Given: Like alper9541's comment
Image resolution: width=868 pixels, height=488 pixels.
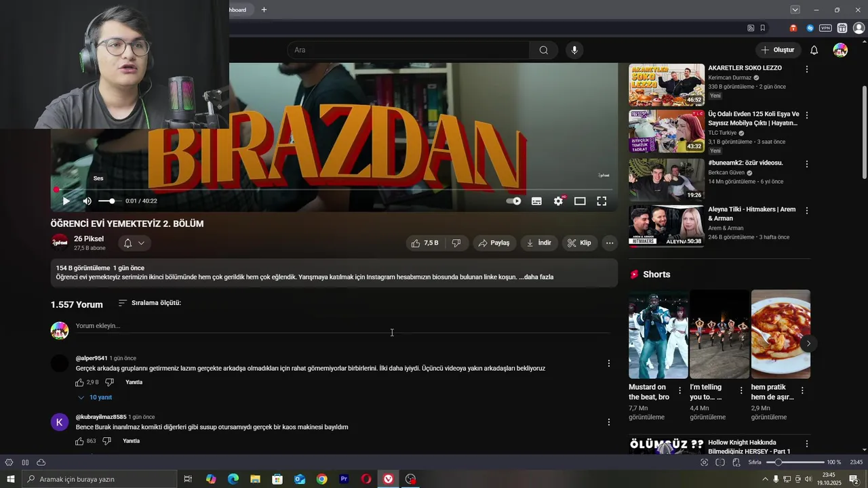Looking at the screenshot, I should coord(80,382).
